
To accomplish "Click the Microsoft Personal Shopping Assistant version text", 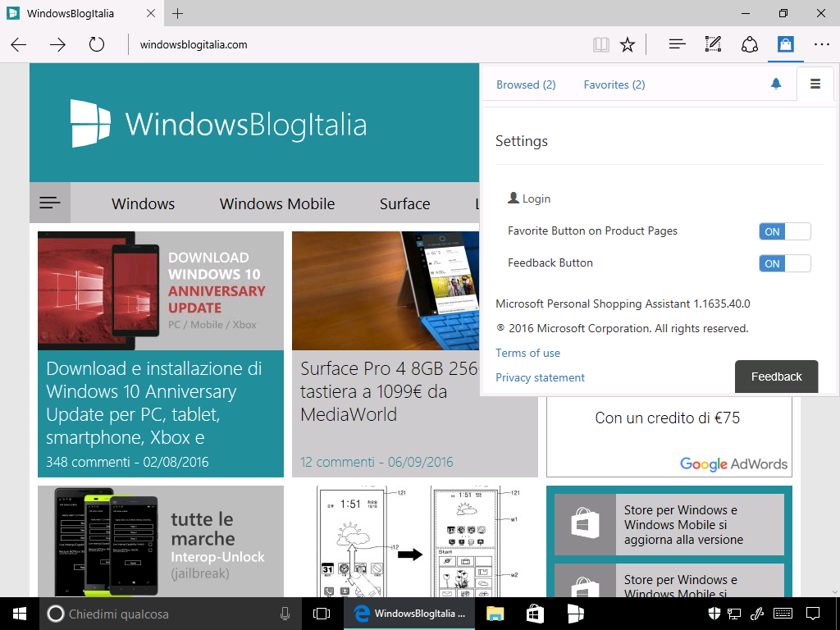I will [x=623, y=304].
